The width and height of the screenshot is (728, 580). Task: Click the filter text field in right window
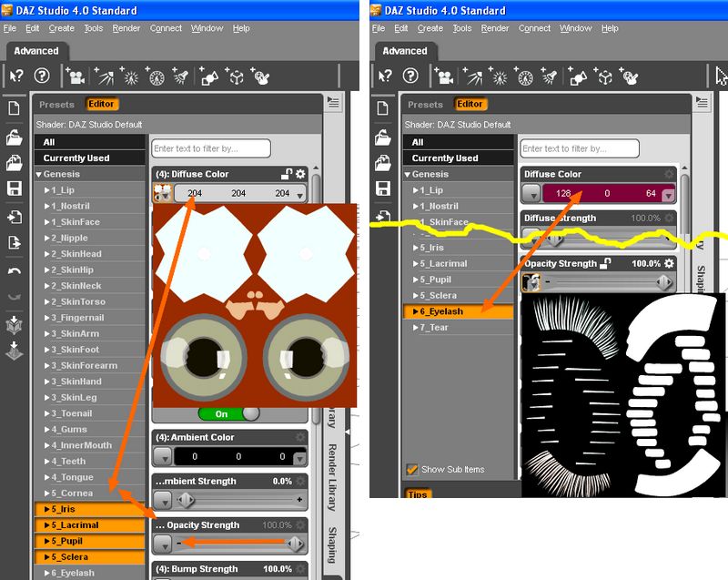coord(580,148)
